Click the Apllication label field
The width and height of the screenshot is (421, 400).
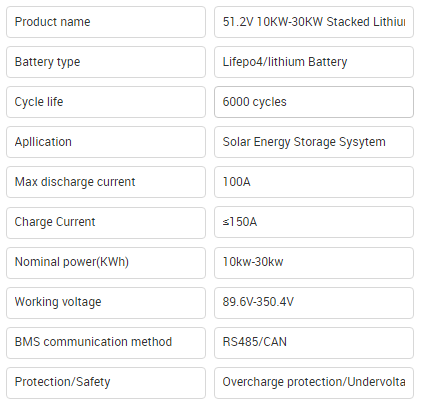point(106,142)
